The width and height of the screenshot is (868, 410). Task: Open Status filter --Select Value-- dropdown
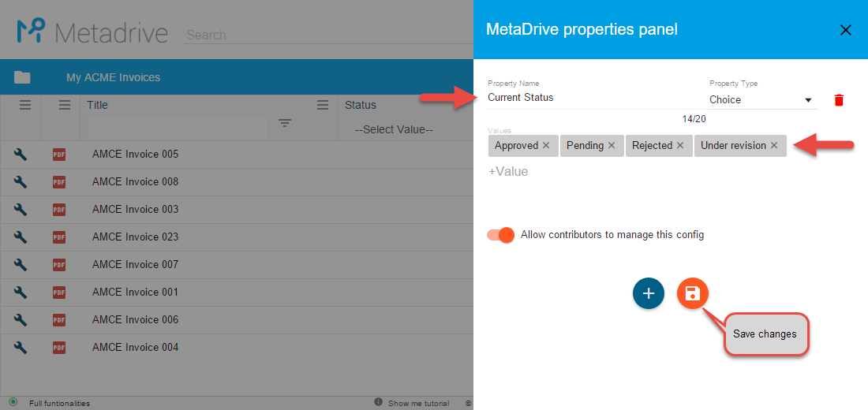pos(394,129)
